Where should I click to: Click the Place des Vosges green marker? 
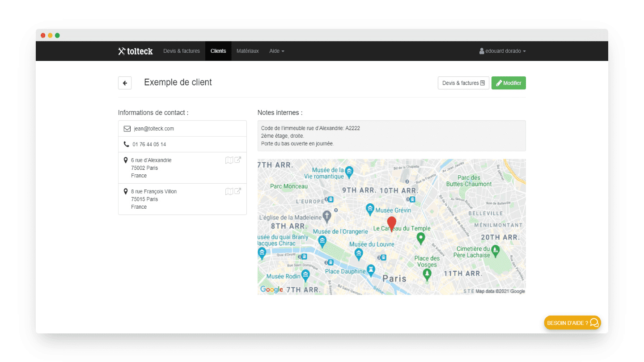427,274
